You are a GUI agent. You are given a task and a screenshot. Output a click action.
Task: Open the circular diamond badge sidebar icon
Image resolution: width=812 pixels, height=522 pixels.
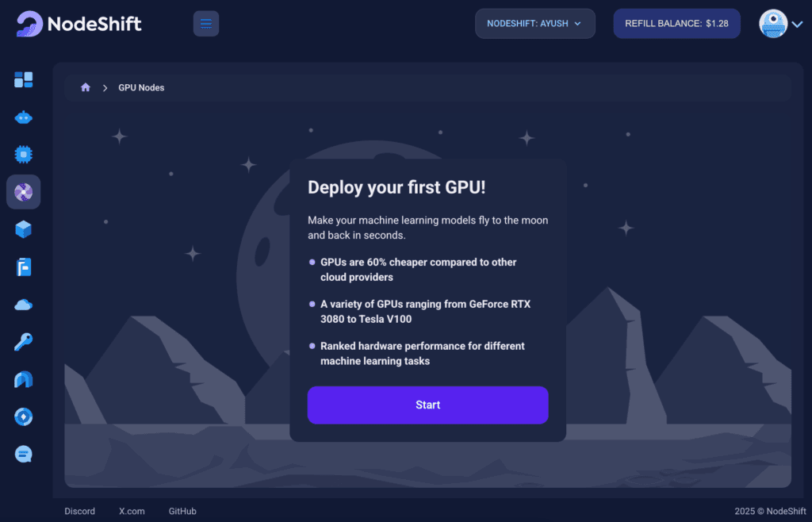click(23, 416)
